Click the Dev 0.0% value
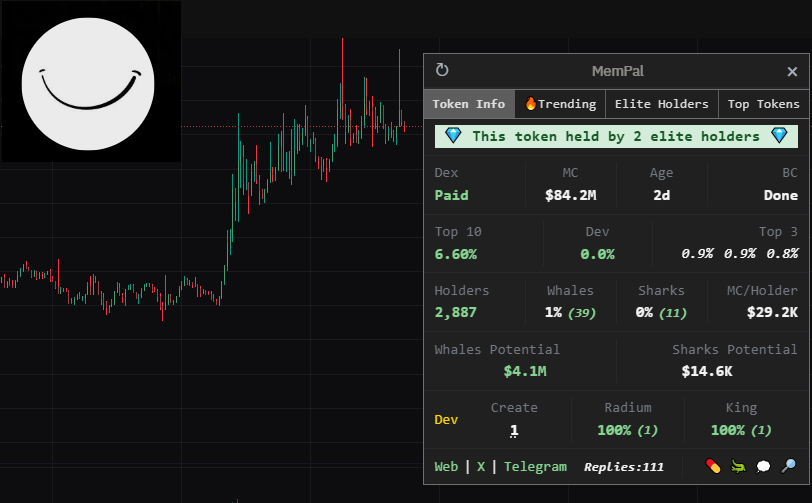The height and width of the screenshot is (503, 812). pos(597,254)
